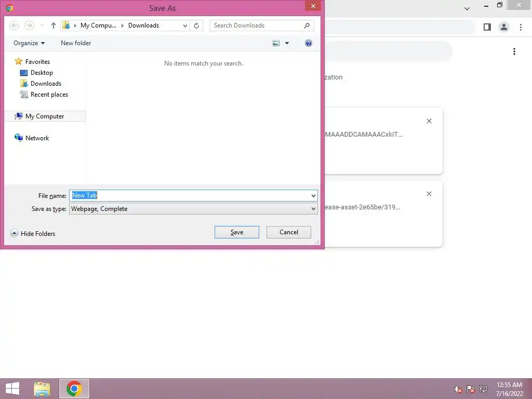Open Chrome tab search chevron

pyautogui.click(x=467, y=8)
